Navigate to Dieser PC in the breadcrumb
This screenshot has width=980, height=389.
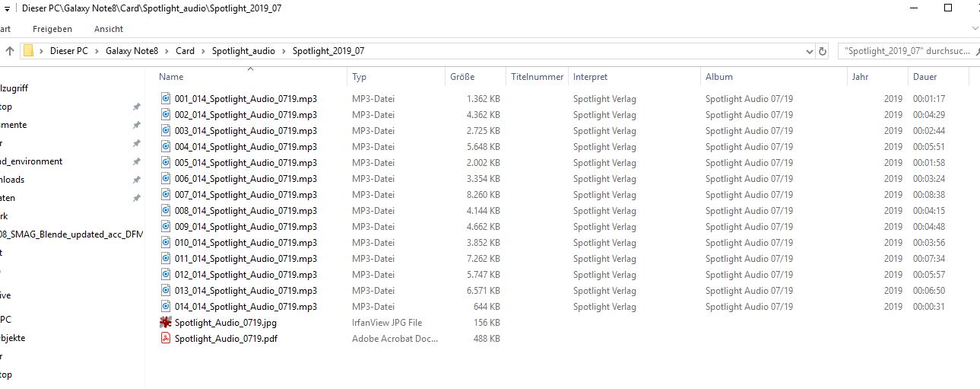[x=69, y=51]
